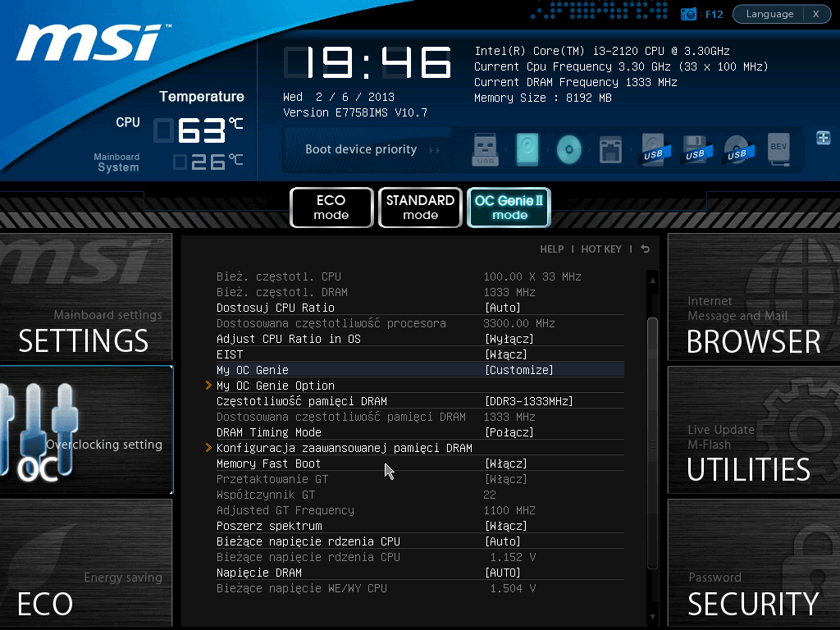Open the SETTINGS mainboard settings section
840x630 pixels.
coord(86,297)
